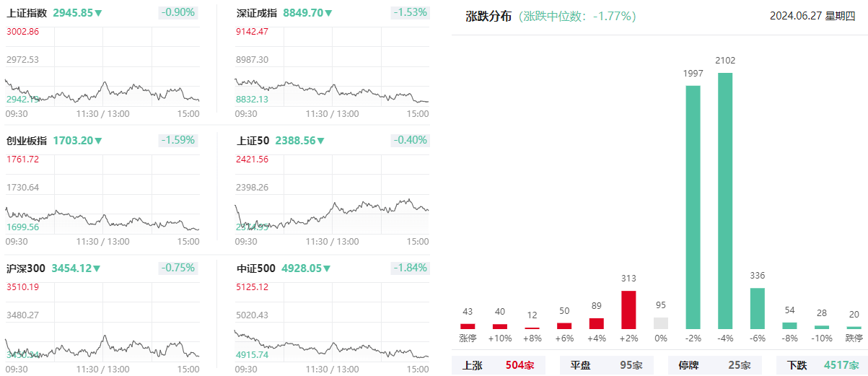The width and height of the screenshot is (868, 376).
Task: Click the tallest green bar labeled 2102
Action: click(x=725, y=201)
